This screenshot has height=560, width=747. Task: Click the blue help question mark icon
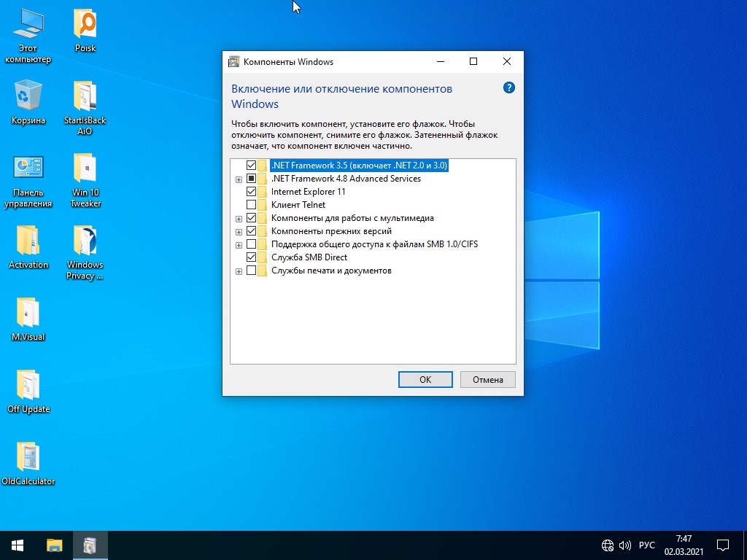coord(508,87)
